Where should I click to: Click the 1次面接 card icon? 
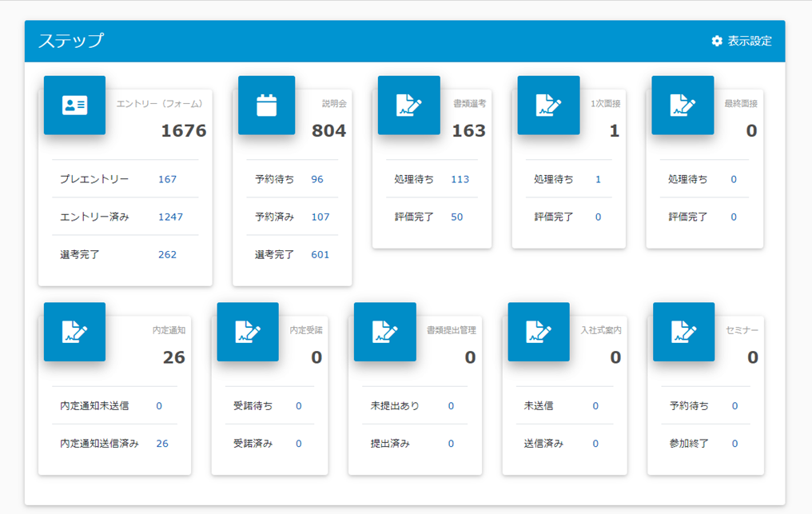click(548, 106)
